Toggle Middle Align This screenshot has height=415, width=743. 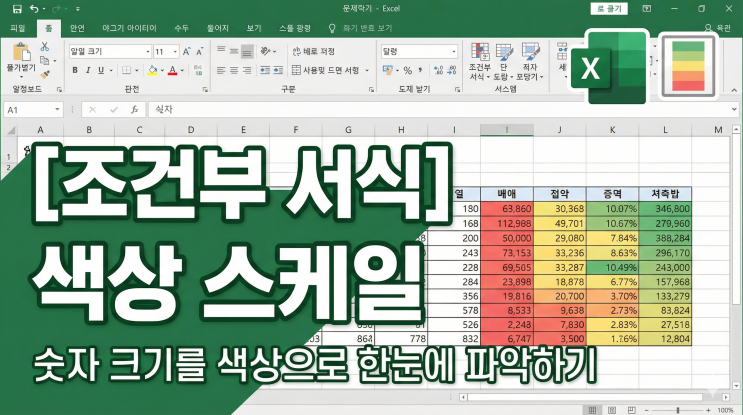[234, 51]
